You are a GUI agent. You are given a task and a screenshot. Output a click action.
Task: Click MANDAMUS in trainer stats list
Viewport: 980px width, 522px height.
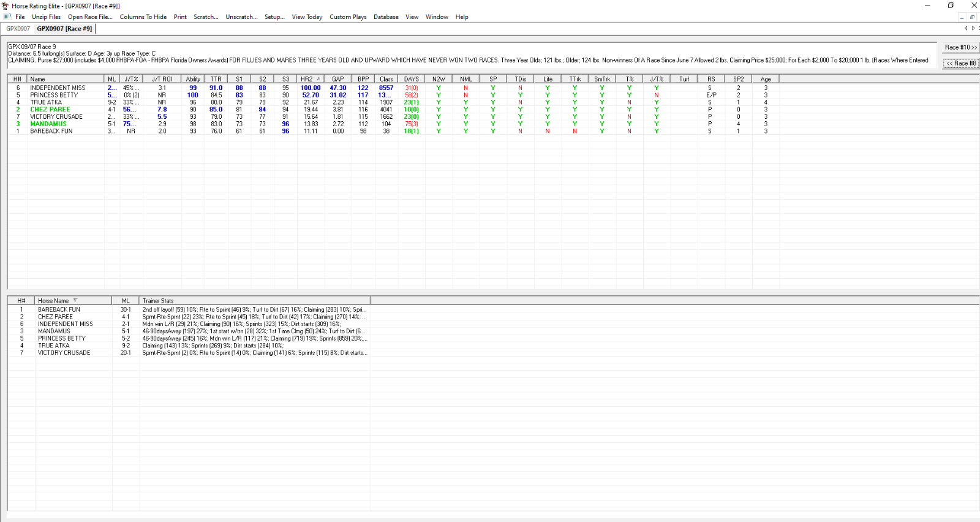click(x=54, y=331)
